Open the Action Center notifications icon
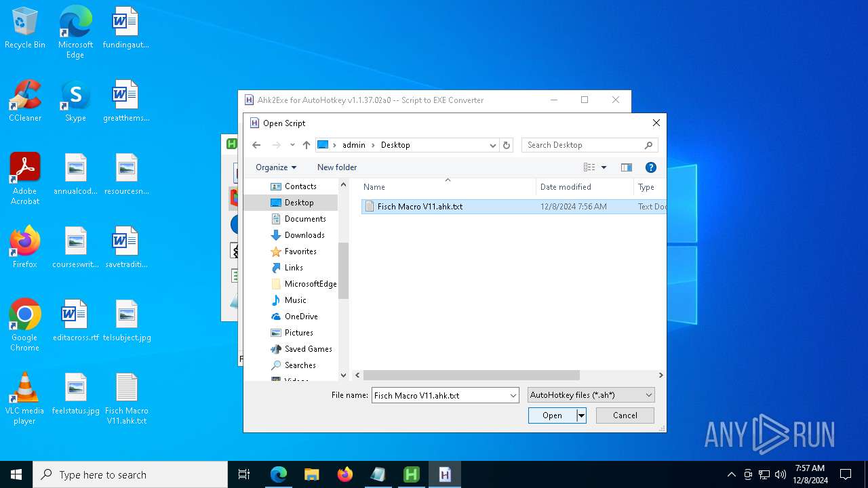Image resolution: width=868 pixels, height=488 pixels. coord(846,474)
